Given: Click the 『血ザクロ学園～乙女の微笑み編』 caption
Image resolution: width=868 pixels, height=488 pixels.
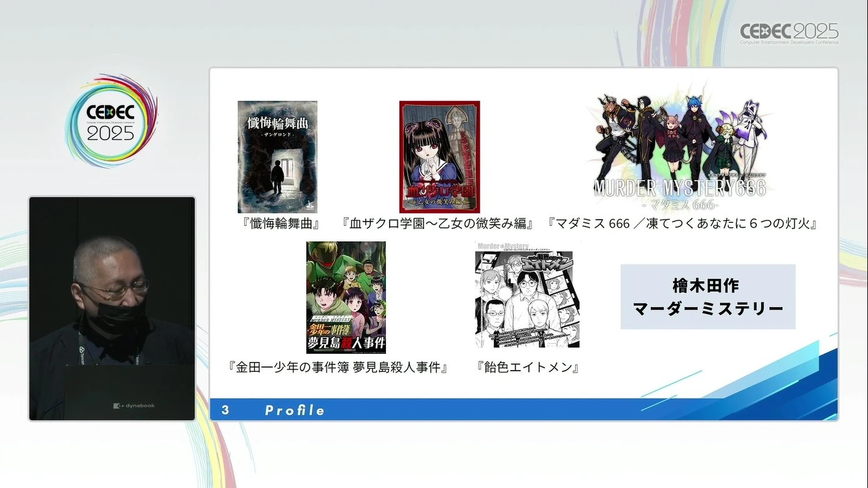Looking at the screenshot, I should 437,223.
